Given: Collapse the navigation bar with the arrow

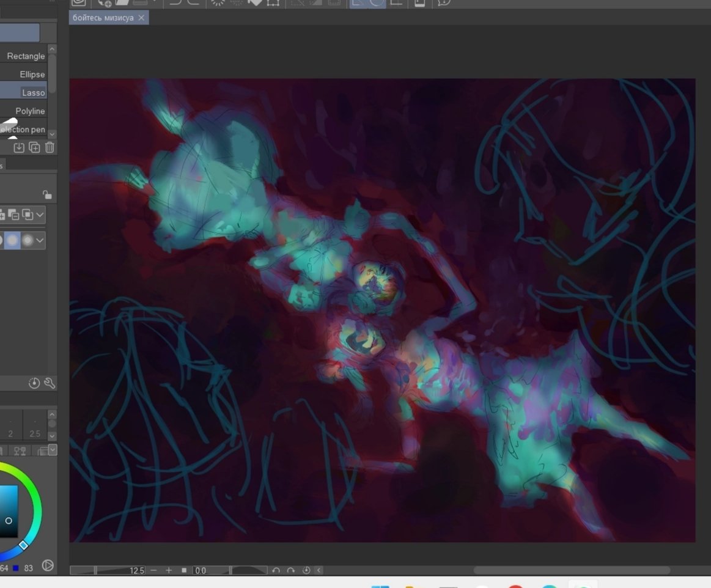Looking at the screenshot, I should (319, 570).
